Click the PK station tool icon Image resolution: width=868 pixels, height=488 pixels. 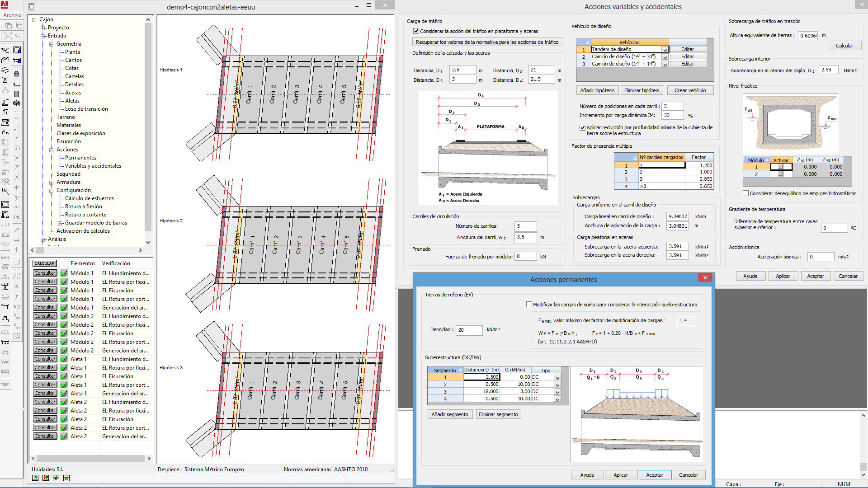pos(17,217)
